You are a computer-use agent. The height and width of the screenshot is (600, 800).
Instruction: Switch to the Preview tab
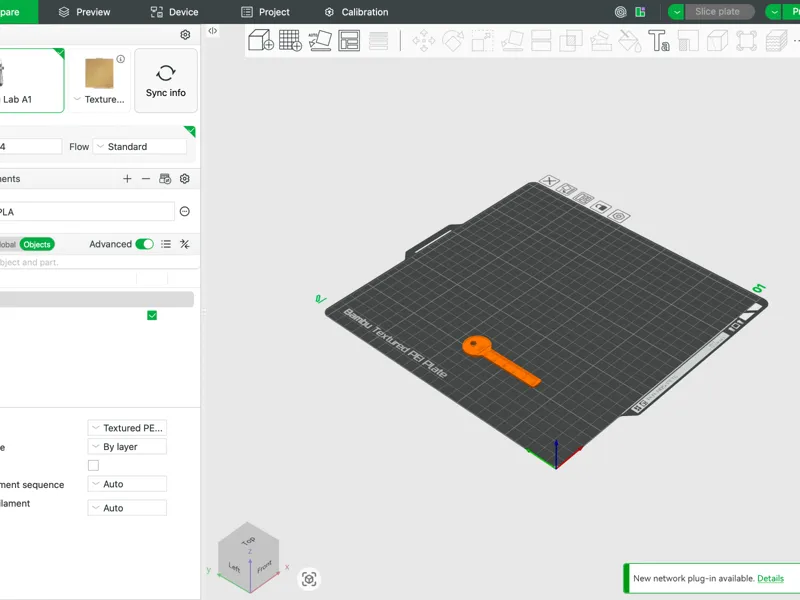tap(85, 12)
